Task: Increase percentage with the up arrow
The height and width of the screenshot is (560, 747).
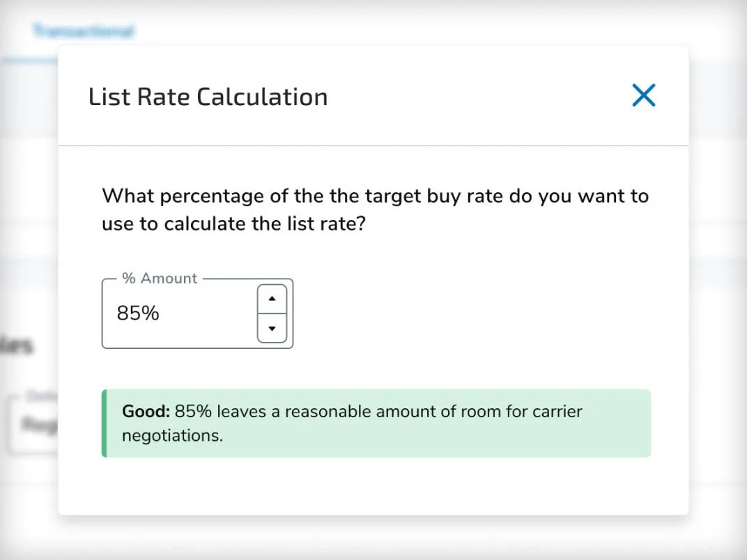Action: tap(272, 299)
